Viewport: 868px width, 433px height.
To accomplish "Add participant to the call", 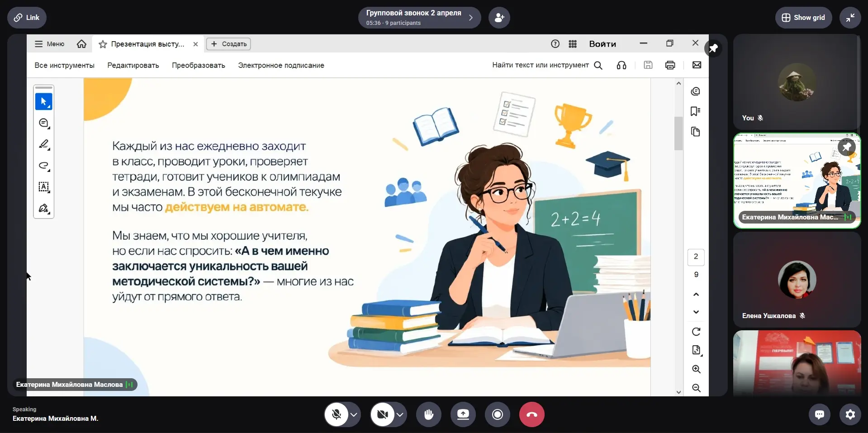I will point(499,18).
